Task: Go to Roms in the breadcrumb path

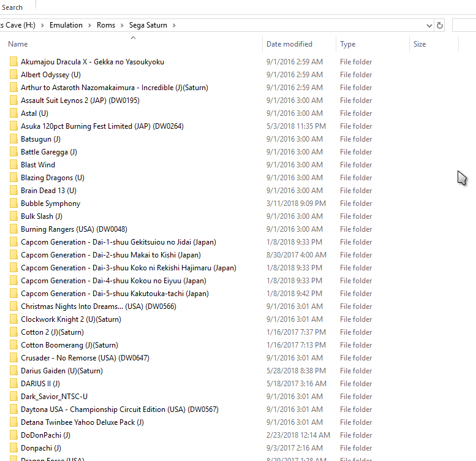Action: pyautogui.click(x=106, y=25)
